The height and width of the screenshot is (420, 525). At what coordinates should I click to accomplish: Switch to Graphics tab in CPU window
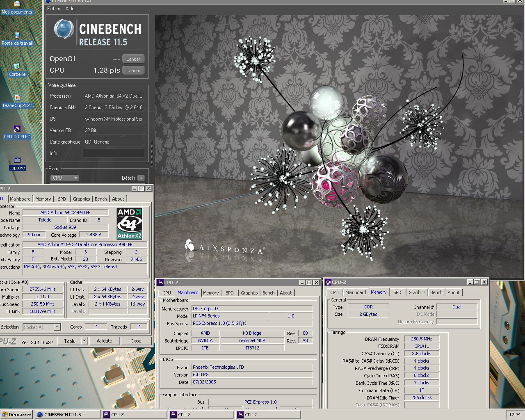coord(82,199)
